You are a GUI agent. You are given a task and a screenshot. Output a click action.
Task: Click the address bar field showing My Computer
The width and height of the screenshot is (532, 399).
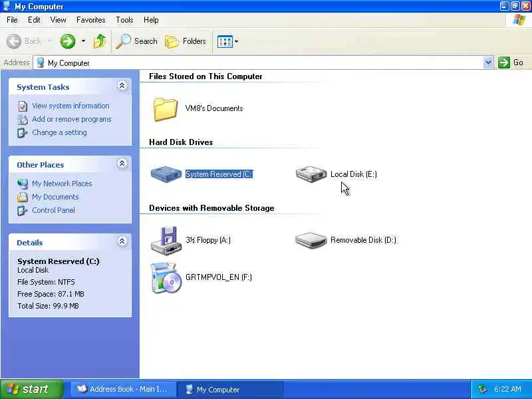[259, 63]
